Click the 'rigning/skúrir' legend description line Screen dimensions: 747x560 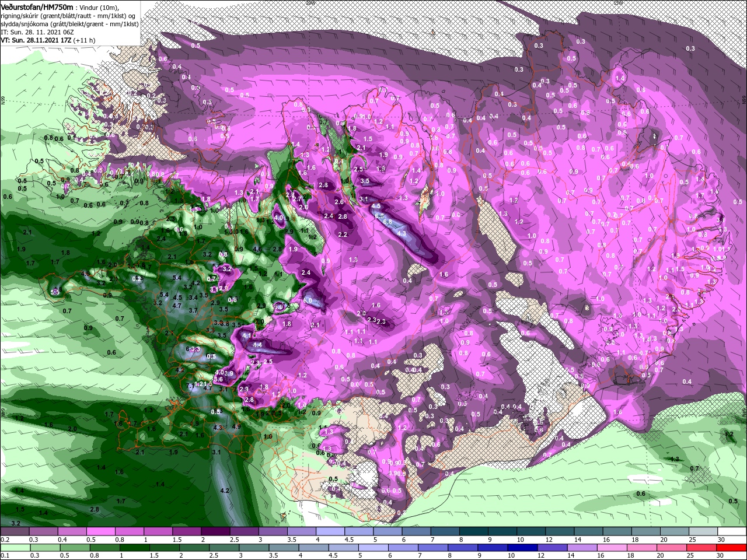pyautogui.click(x=68, y=16)
